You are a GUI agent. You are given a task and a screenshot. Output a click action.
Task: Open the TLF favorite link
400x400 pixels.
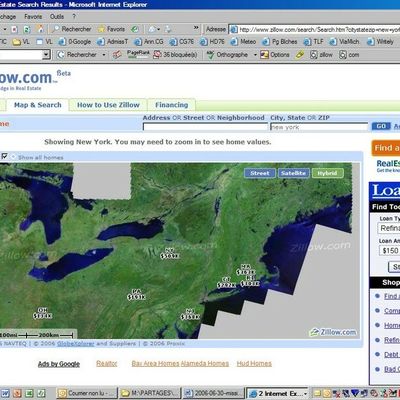point(313,42)
